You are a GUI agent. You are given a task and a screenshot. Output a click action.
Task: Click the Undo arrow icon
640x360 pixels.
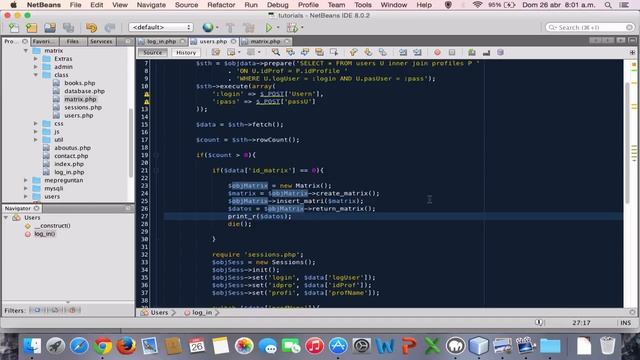tap(91, 28)
